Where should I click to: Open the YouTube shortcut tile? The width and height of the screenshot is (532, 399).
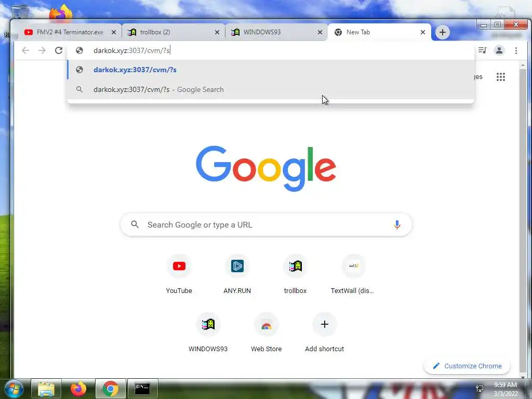coord(179,274)
